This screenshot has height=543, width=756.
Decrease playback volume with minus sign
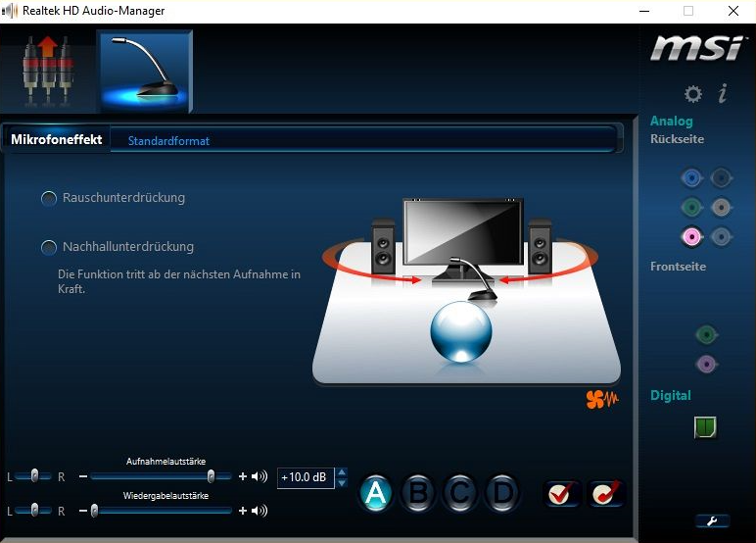(x=83, y=511)
